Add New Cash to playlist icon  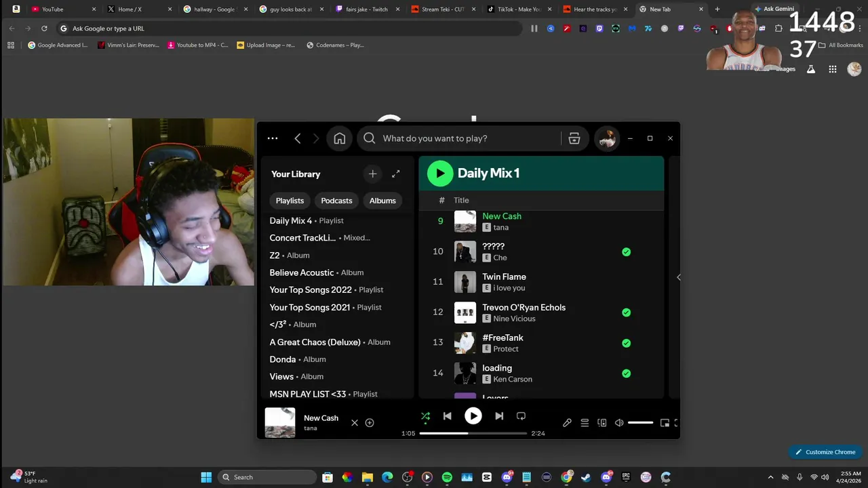[x=370, y=423]
